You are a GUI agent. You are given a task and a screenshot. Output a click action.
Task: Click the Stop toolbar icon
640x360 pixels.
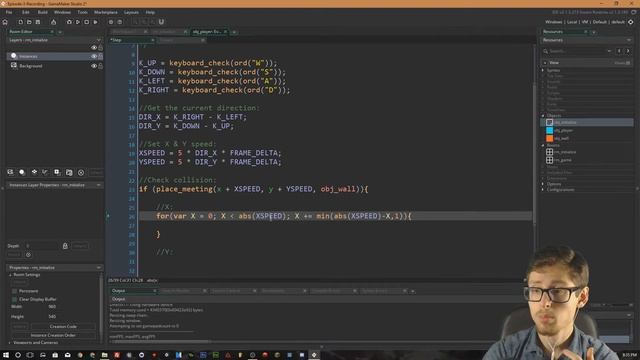pyautogui.click(x=87, y=22)
